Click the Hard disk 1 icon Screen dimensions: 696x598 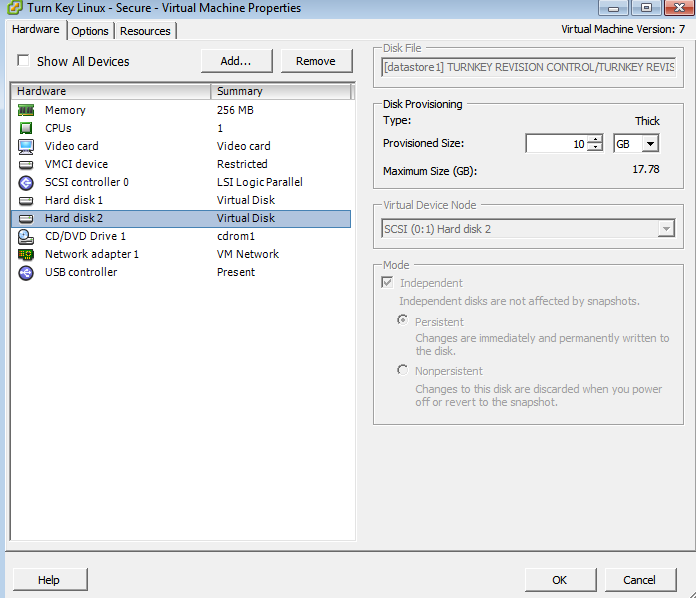tap(26, 200)
